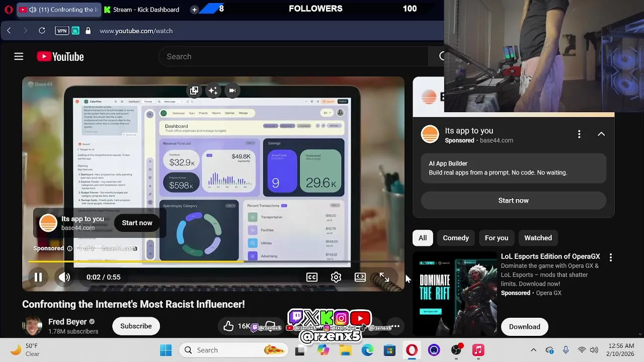Open the weather widget showing 50°F
644x362 pixels.
[25, 350]
